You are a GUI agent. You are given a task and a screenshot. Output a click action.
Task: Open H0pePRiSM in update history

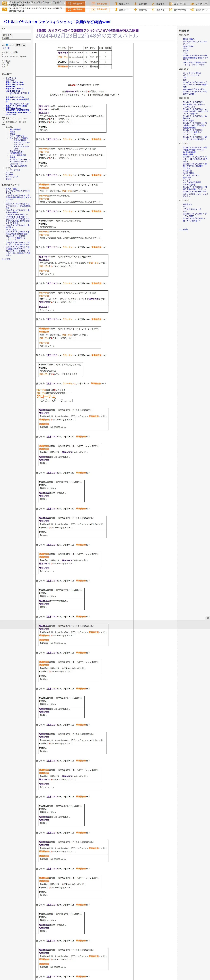(x=188, y=46)
